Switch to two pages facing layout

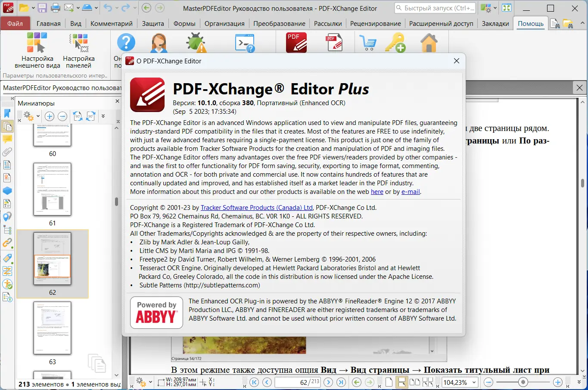(x=415, y=382)
